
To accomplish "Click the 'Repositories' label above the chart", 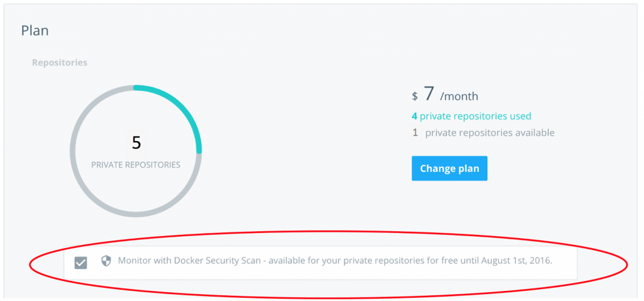I will 60,63.
